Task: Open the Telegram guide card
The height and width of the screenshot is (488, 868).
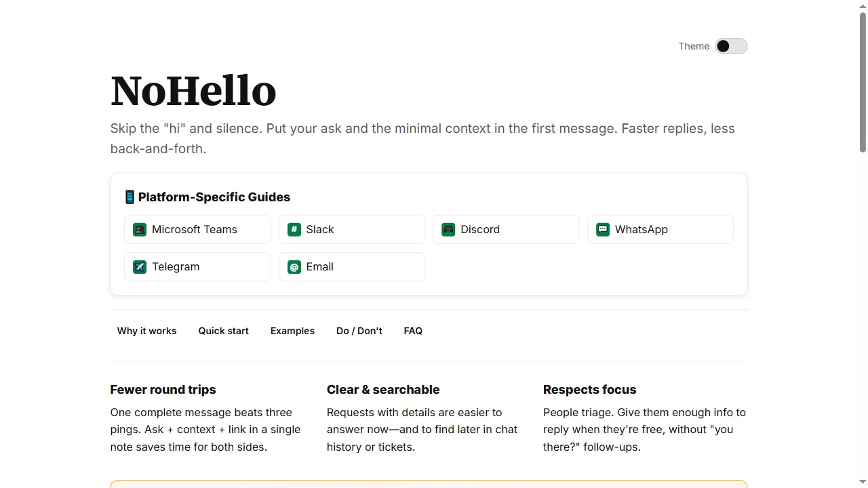Action: click(197, 266)
